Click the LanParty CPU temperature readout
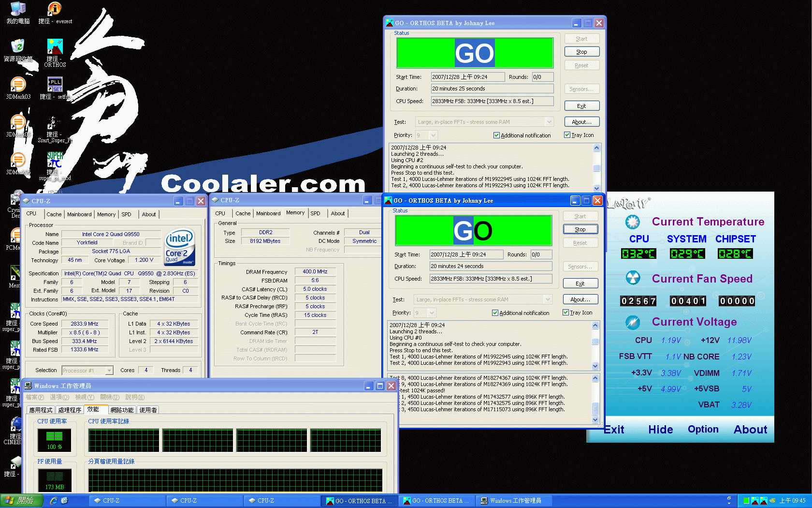The image size is (812, 508). pos(638,254)
